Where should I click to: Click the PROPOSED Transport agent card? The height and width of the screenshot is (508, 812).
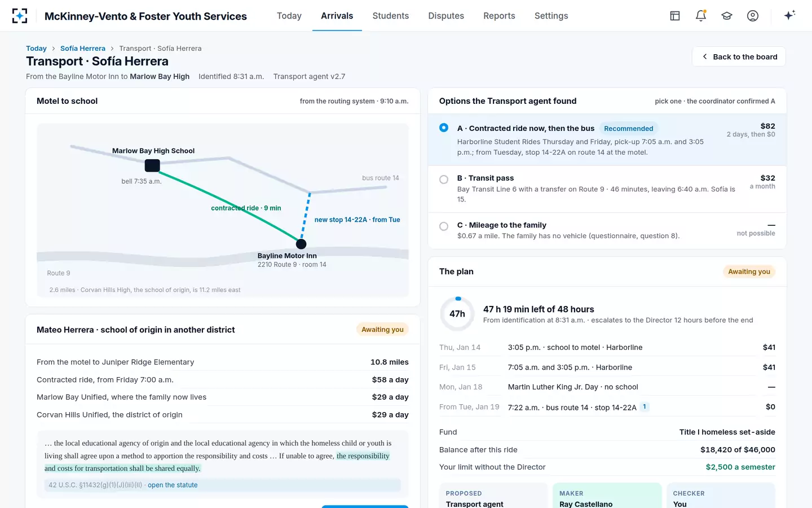(x=493, y=496)
